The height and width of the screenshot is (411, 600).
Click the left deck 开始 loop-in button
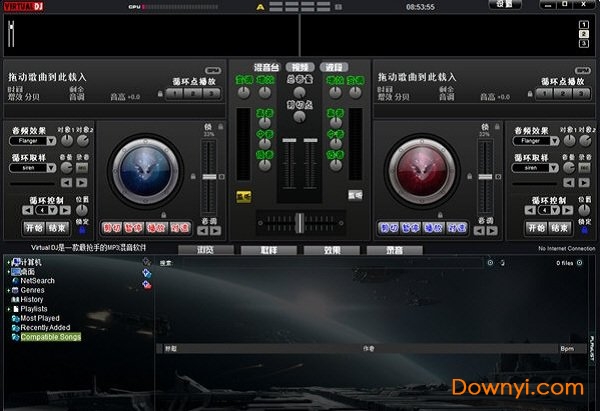coord(34,228)
